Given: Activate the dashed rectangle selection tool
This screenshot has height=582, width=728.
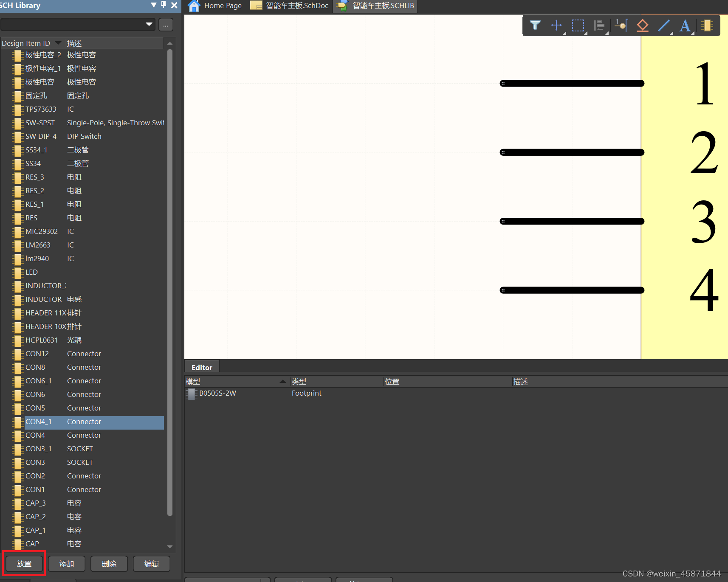Looking at the screenshot, I should [578, 25].
